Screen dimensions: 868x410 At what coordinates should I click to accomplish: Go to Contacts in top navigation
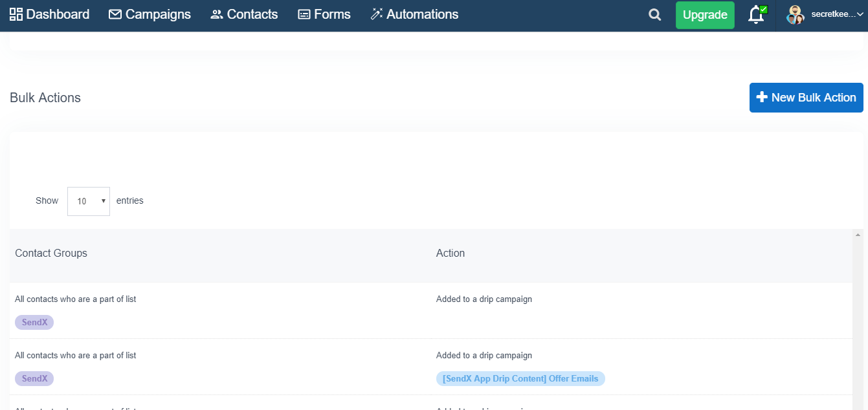(x=244, y=14)
